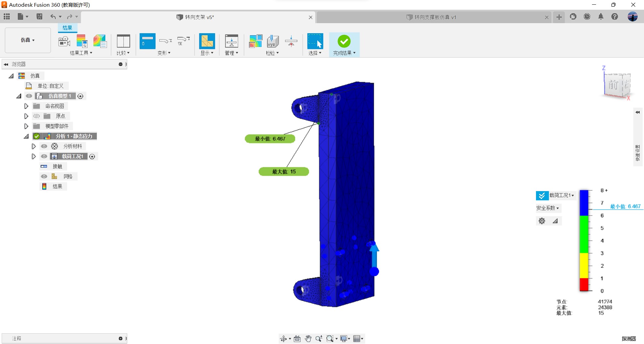Toggle visibility of 分析材料
This screenshot has width=644, height=344.
[44, 146]
